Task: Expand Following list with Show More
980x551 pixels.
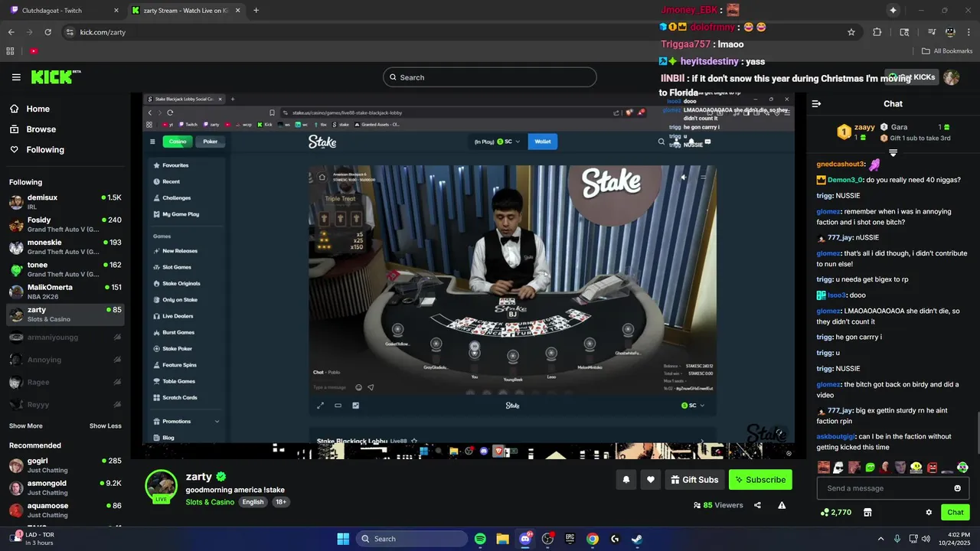Action: pyautogui.click(x=26, y=426)
